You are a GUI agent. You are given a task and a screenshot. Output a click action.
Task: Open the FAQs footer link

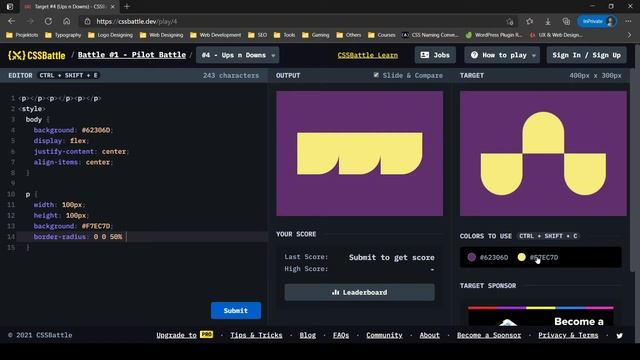[x=341, y=335]
